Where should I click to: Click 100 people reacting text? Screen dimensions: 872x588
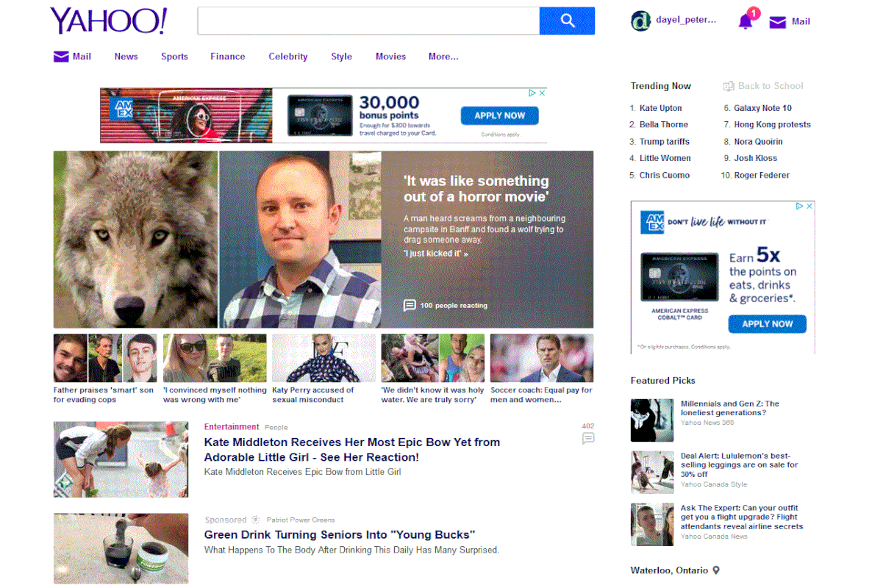[x=454, y=306]
